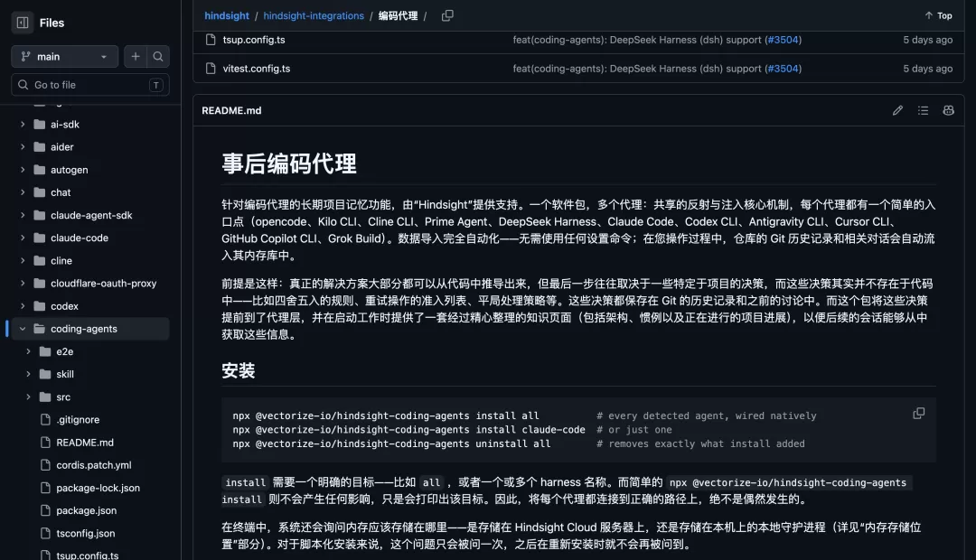Click the search magnifier icon beside branch selector
The height and width of the screenshot is (560, 976).
[x=158, y=57]
